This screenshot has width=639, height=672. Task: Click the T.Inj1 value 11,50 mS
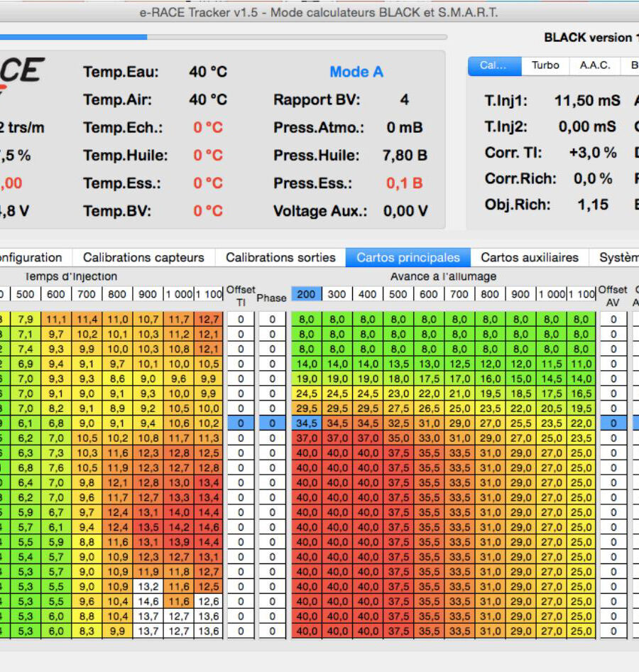(587, 101)
